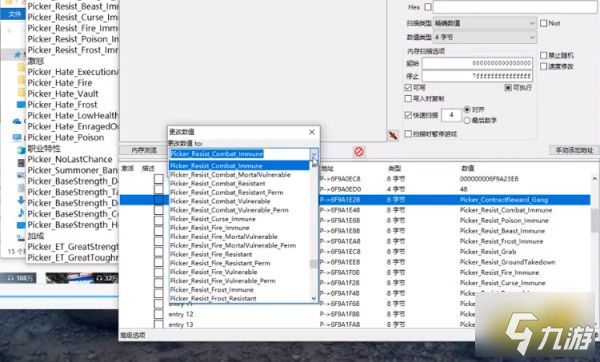Click the 手动添加地址 add address button
The image size is (600, 362).
tap(574, 150)
